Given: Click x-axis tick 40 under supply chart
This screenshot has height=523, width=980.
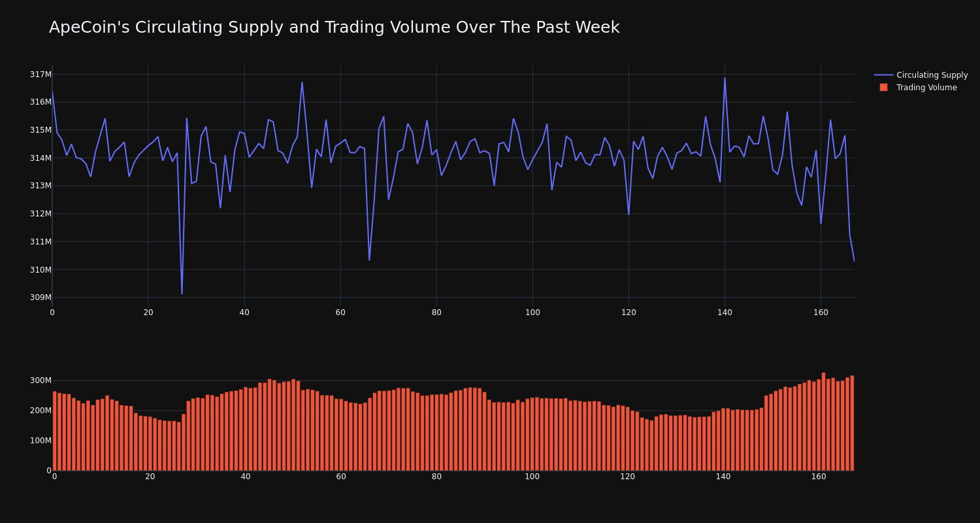Looking at the screenshot, I should (x=244, y=312).
